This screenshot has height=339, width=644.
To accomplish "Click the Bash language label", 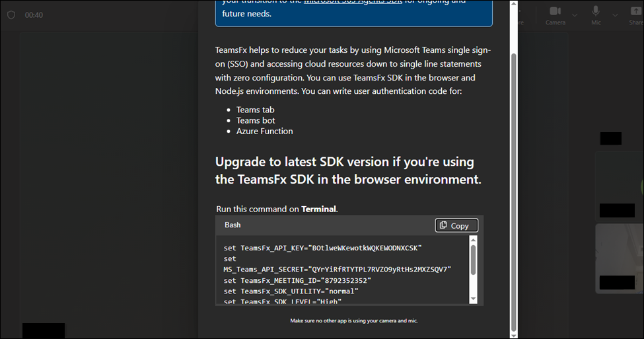I will click(233, 225).
